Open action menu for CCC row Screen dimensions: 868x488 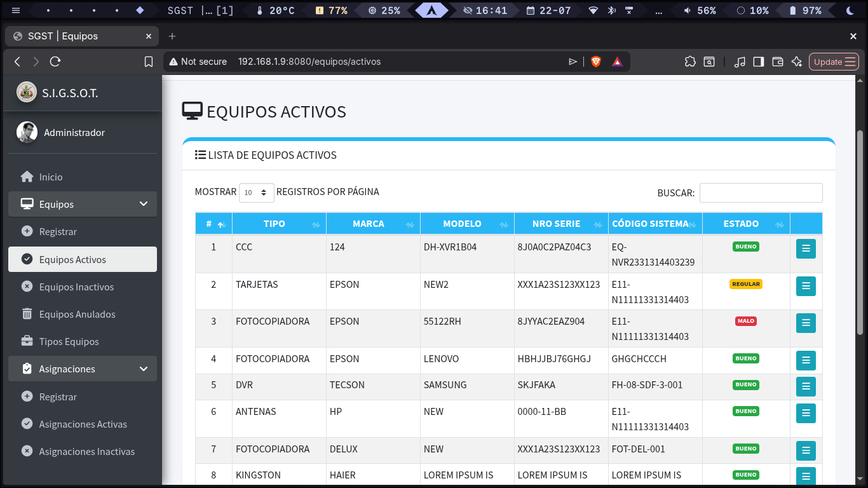806,248
